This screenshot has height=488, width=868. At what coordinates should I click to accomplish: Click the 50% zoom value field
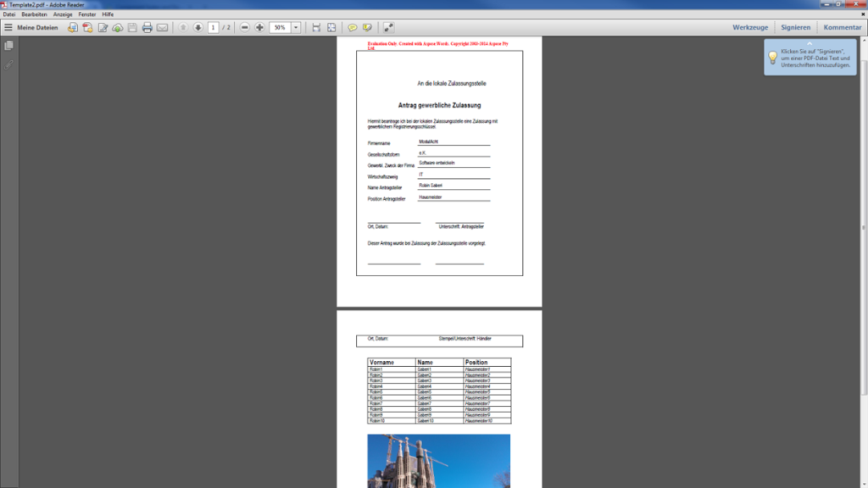tap(280, 27)
